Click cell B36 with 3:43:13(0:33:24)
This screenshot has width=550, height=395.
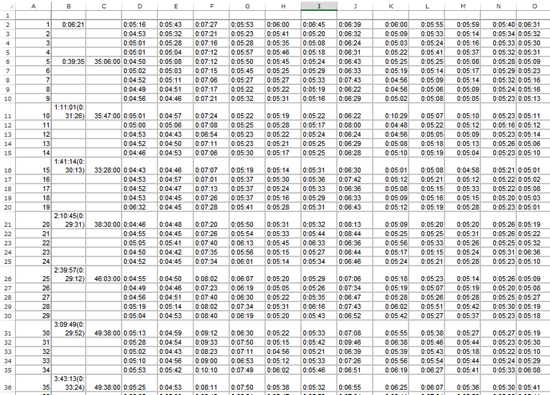[69, 384]
